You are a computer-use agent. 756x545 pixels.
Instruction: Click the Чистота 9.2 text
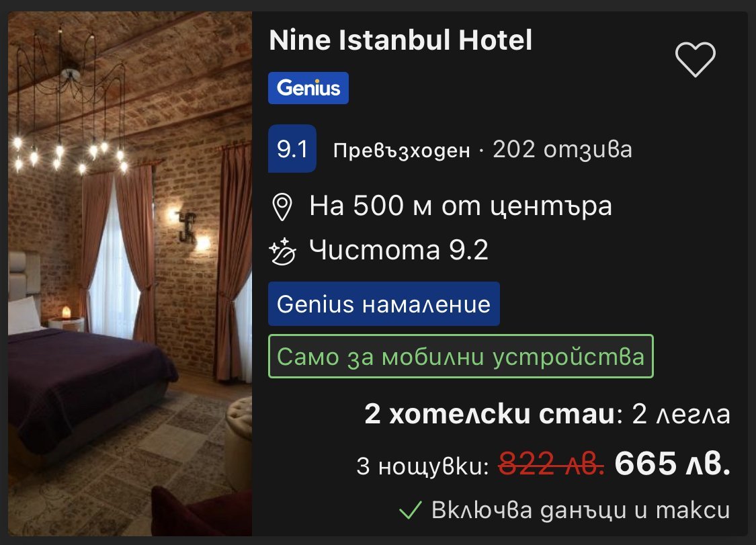398,250
